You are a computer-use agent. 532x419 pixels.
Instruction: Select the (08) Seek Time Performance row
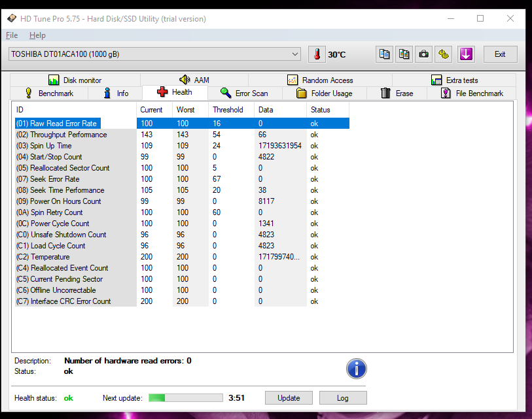pyautogui.click(x=182, y=190)
